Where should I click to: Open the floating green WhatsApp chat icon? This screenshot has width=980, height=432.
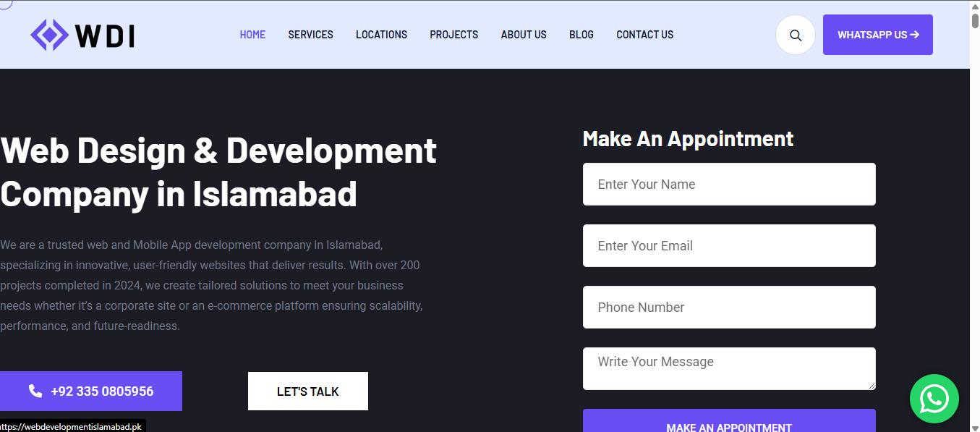coord(934,399)
